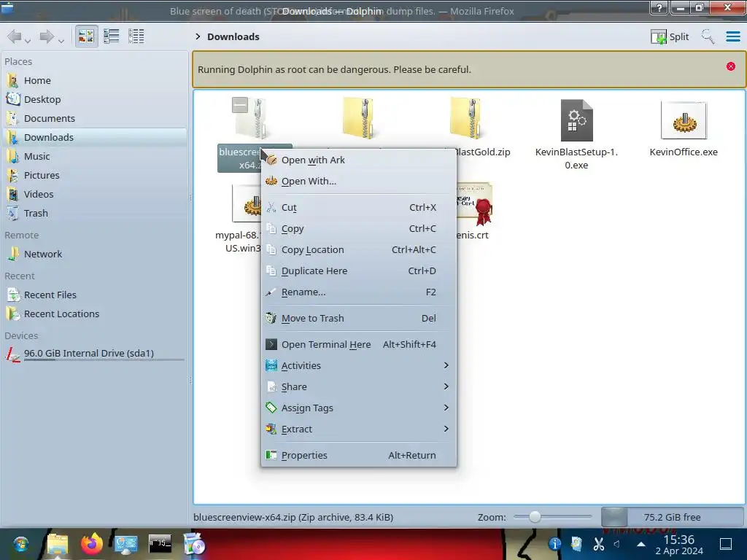Viewport: 747px width, 560px height.
Task: Click the Split view button
Action: (x=670, y=36)
